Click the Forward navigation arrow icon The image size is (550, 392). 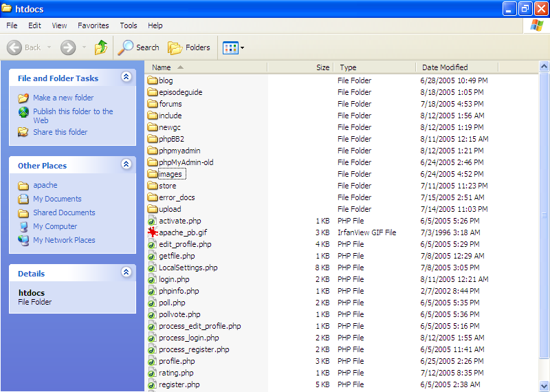click(68, 47)
